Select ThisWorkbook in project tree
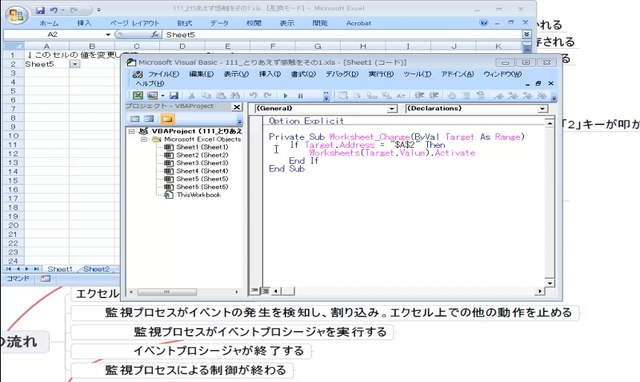640x382 pixels. tap(198, 195)
